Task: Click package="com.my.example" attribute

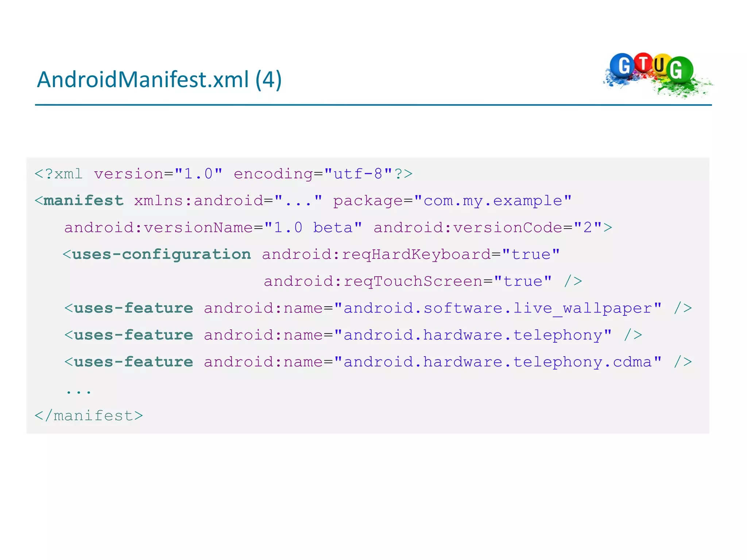Action: (x=452, y=201)
